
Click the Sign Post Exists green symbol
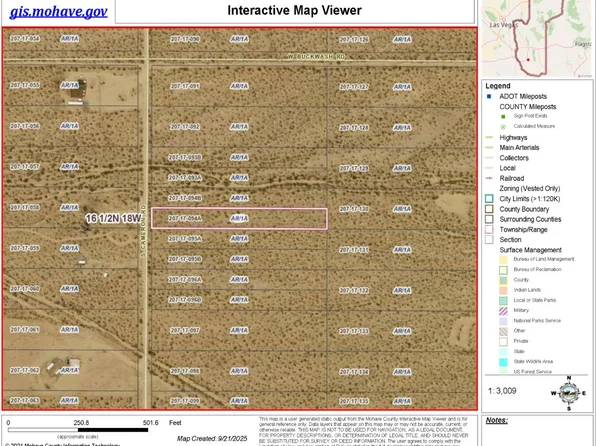coord(503,116)
